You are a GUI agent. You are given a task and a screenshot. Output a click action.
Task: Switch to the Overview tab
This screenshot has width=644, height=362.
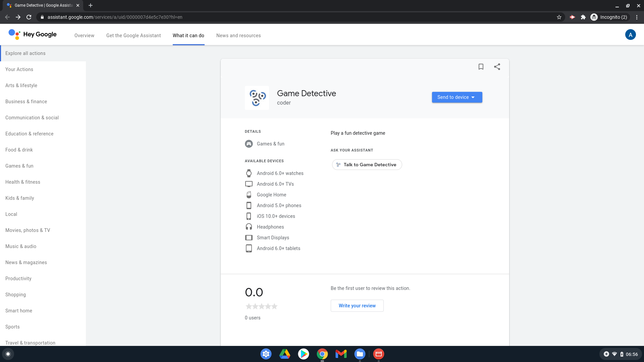pos(84,36)
